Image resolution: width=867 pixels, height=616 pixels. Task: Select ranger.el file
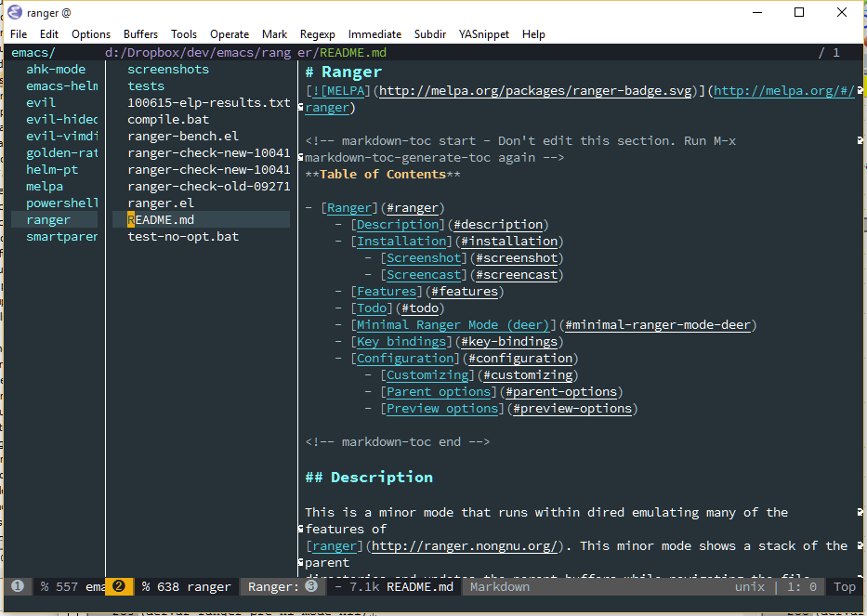[161, 203]
